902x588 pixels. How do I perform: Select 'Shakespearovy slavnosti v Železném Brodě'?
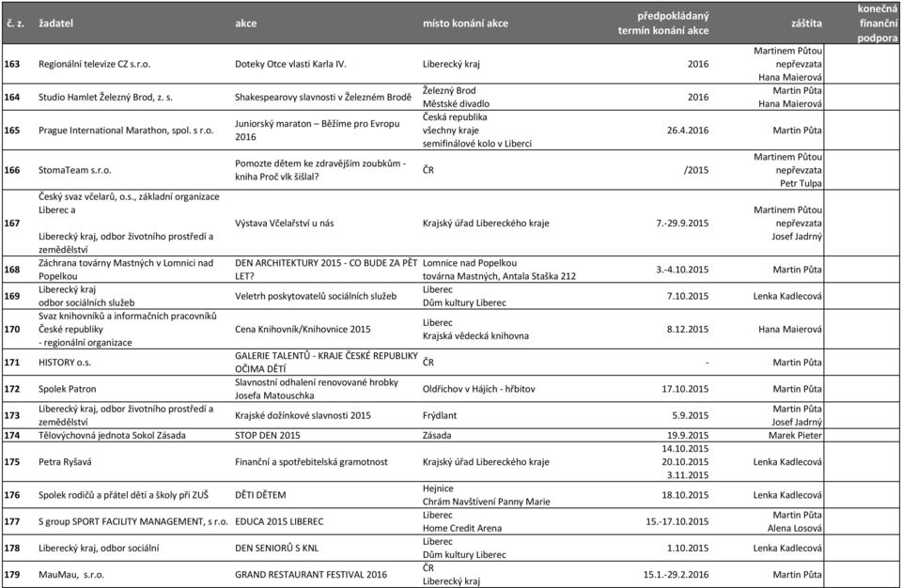tap(323, 98)
